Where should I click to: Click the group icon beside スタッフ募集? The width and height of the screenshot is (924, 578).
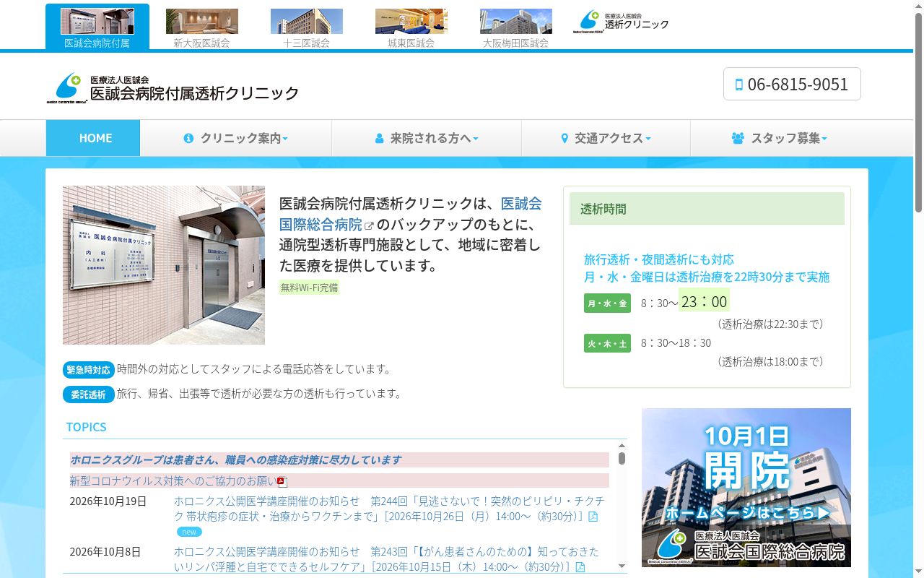[x=738, y=138]
